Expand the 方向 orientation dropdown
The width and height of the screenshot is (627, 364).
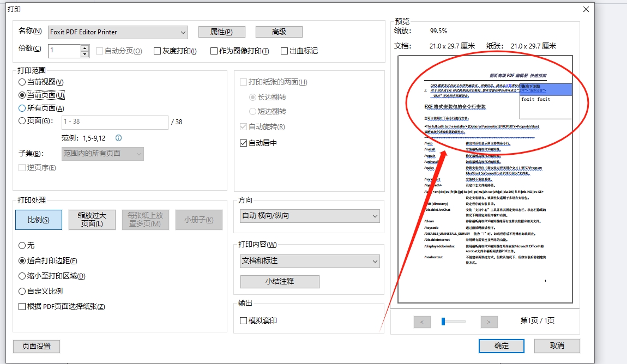pyautogui.click(x=310, y=216)
